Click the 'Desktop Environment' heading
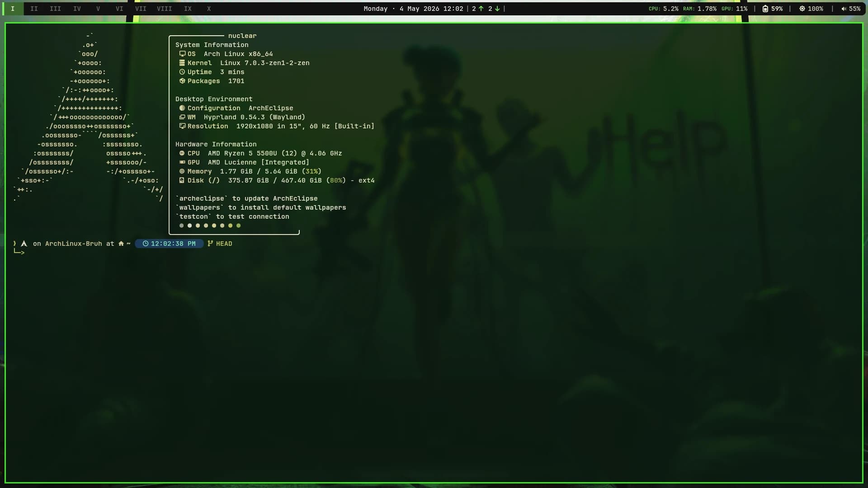The width and height of the screenshot is (868, 488). pos(214,99)
